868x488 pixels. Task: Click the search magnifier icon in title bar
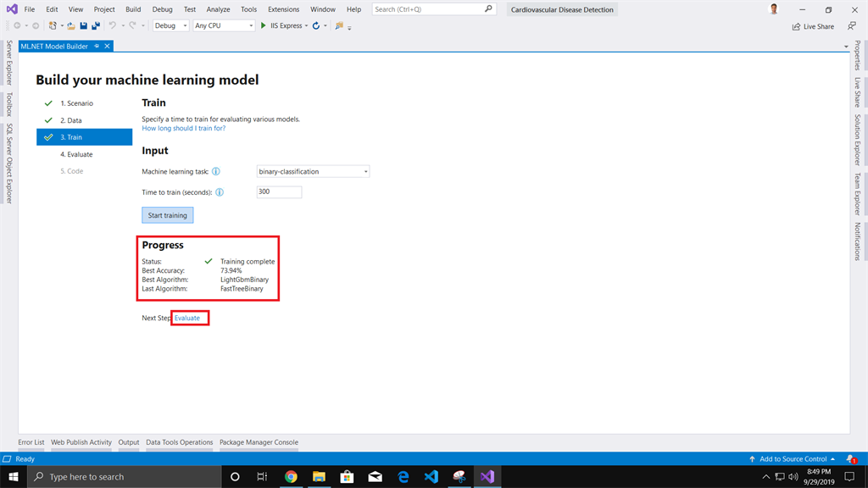488,8
